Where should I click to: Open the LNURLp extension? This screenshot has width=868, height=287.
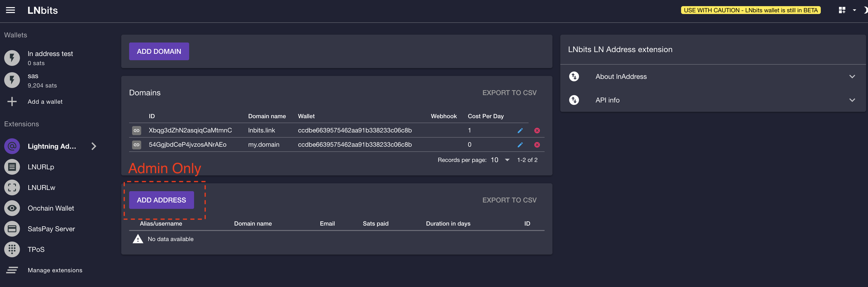coord(12,167)
